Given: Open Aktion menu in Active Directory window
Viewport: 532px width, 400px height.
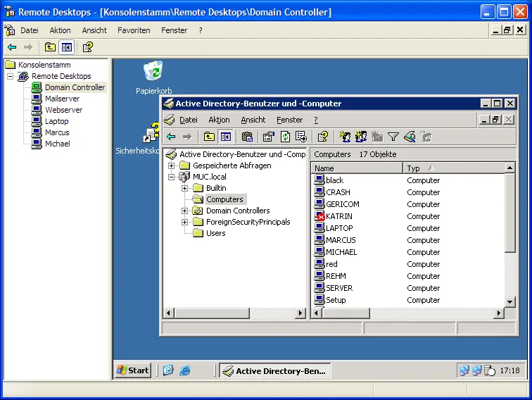Looking at the screenshot, I should pyautogui.click(x=219, y=120).
